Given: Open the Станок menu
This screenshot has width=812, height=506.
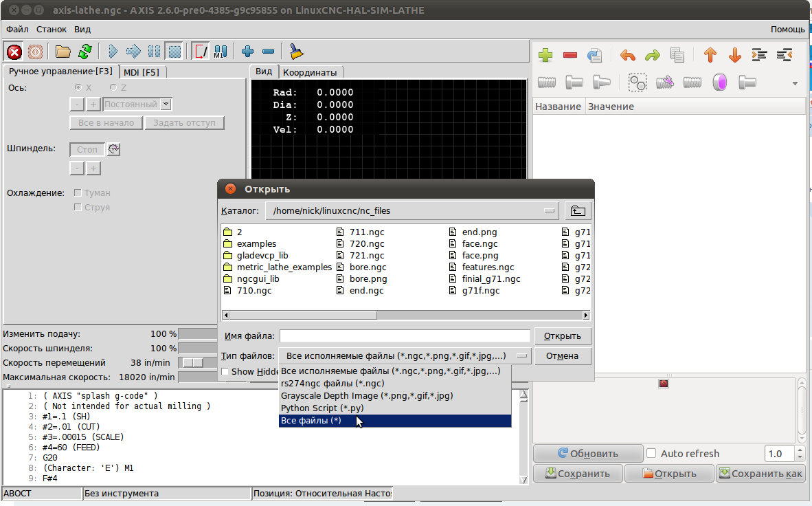Looking at the screenshot, I should point(52,29).
